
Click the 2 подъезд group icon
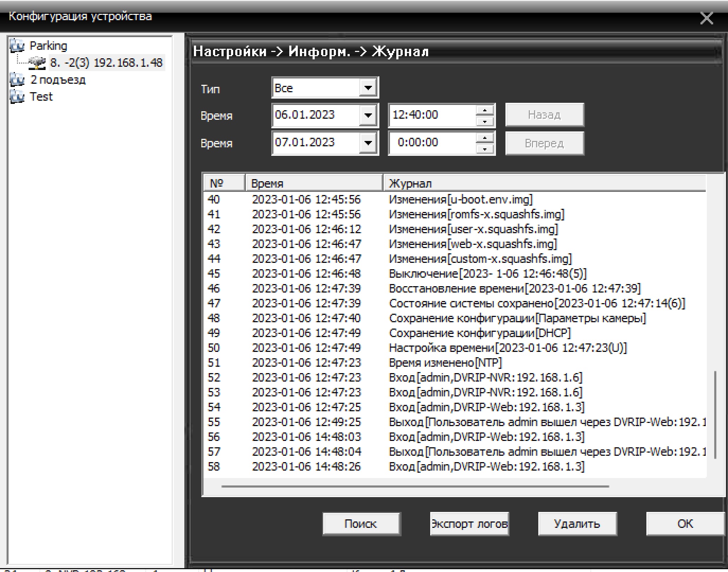(17, 79)
